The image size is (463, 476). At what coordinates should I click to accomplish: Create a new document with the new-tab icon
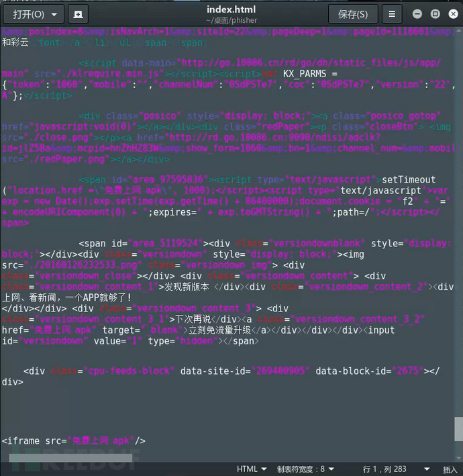[79, 14]
